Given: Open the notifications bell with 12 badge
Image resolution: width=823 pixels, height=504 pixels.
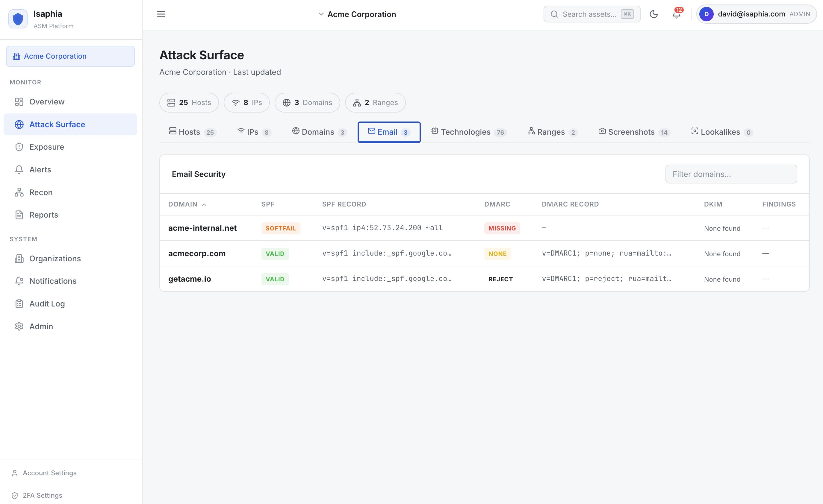Looking at the screenshot, I should [676, 14].
